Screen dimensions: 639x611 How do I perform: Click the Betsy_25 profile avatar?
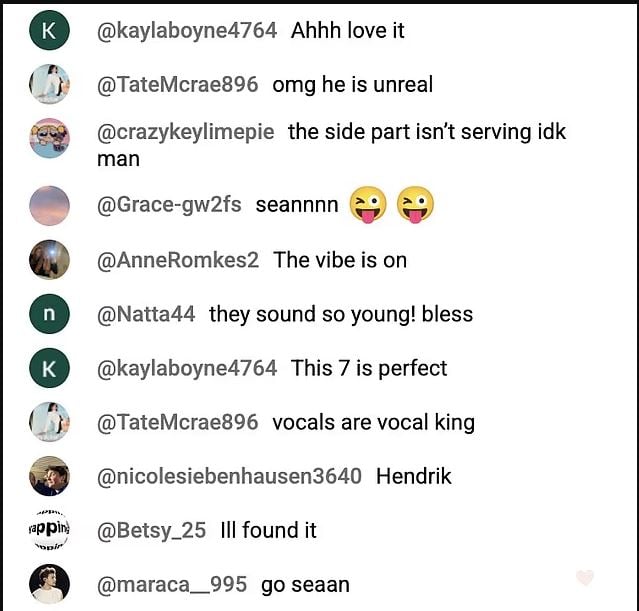pyautogui.click(x=49, y=530)
